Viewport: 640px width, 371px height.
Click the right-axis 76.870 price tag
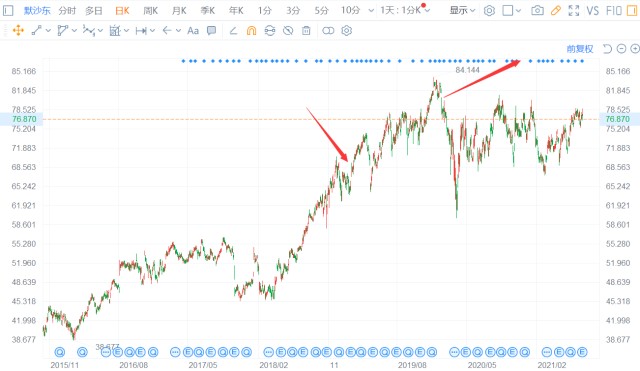click(x=620, y=119)
